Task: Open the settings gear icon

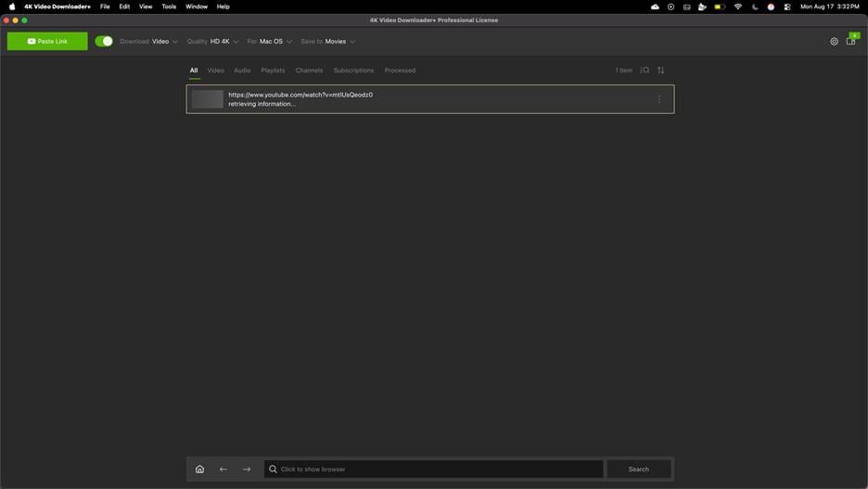Action: 834,42
